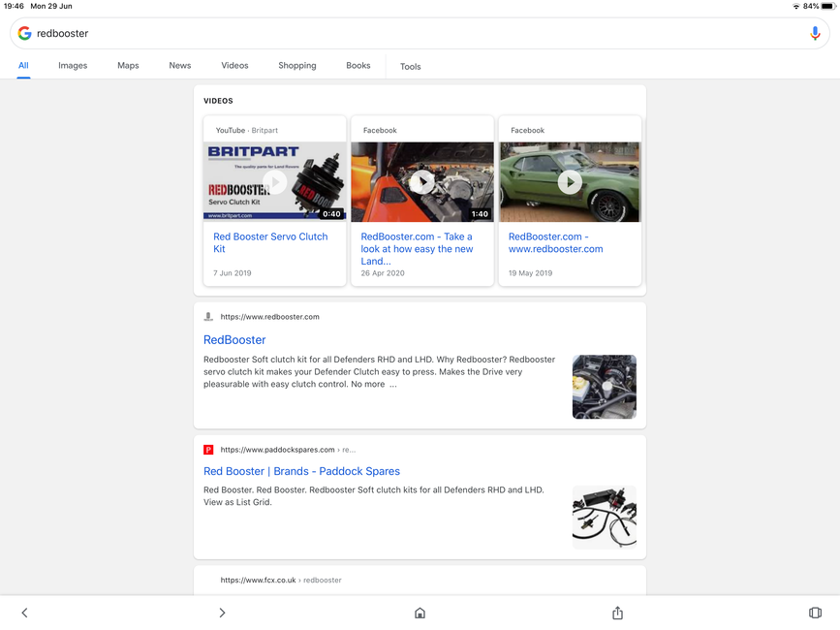The image size is (840, 630).
Task: Click the '19 May 2019' video date
Action: pyautogui.click(x=530, y=272)
